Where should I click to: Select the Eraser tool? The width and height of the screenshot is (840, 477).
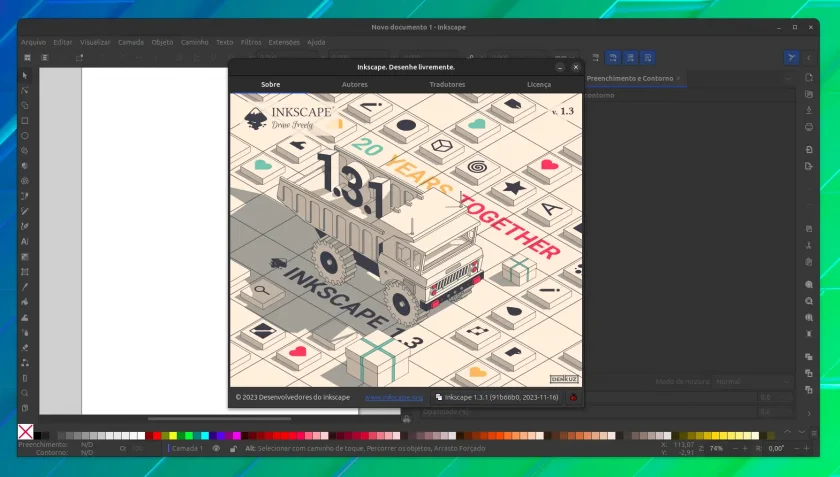point(25,347)
